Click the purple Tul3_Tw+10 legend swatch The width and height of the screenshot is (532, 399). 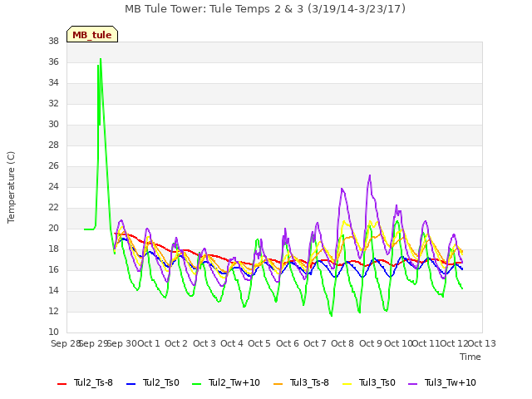coord(412,384)
